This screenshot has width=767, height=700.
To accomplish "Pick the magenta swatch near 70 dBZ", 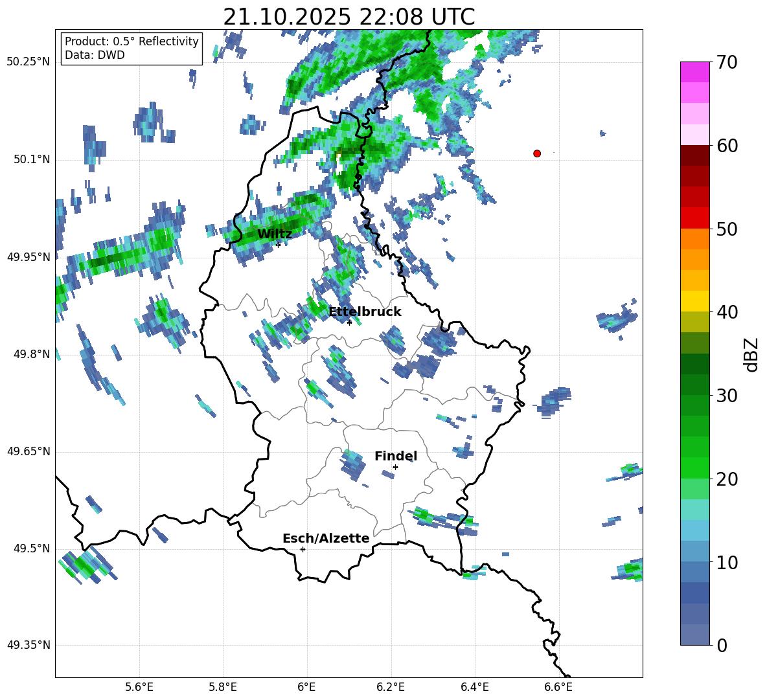I will tap(694, 73).
